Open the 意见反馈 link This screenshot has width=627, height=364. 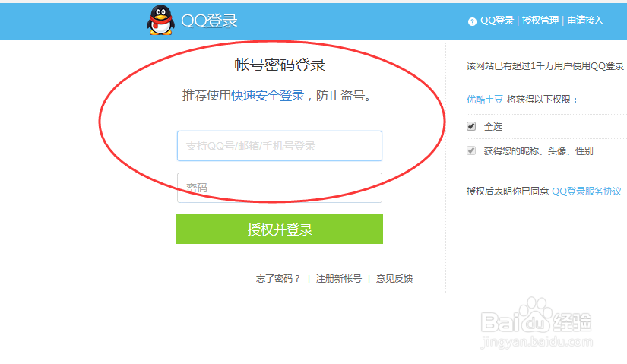394,279
